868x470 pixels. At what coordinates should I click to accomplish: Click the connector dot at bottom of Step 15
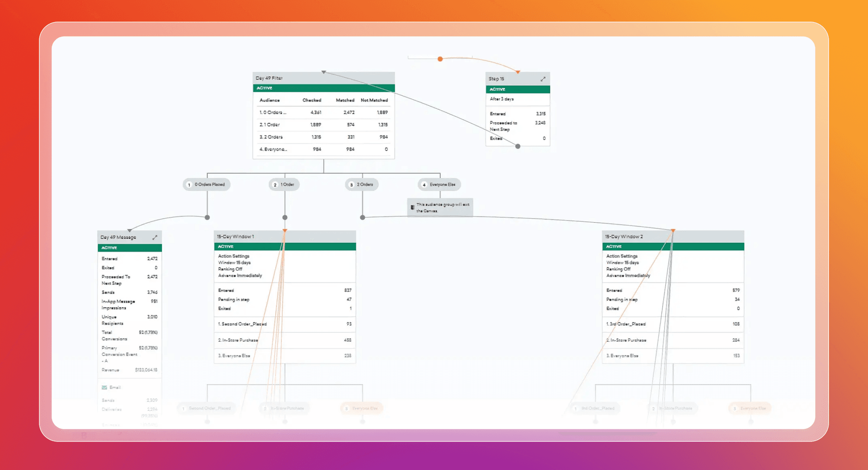(x=518, y=146)
